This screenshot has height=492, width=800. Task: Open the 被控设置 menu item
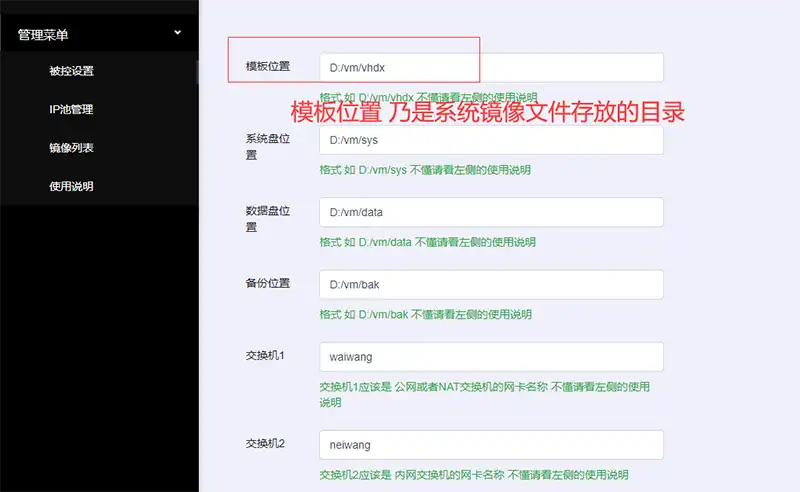(71, 71)
